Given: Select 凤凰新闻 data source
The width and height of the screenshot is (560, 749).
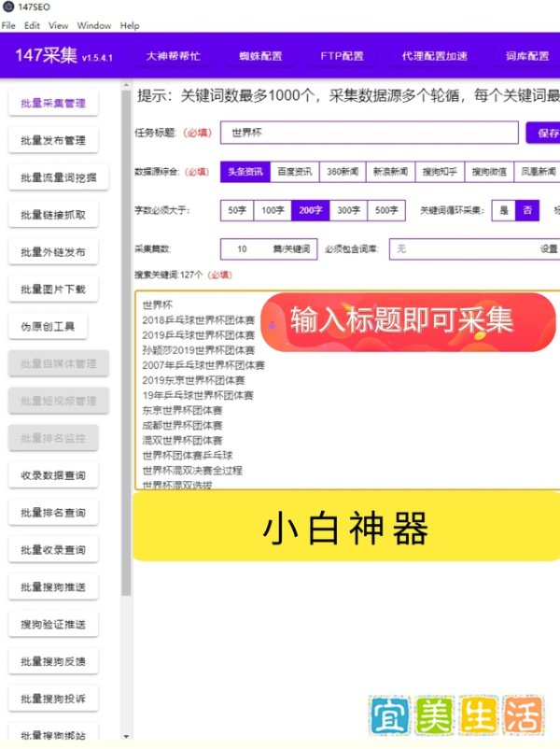Looking at the screenshot, I should coord(538,172).
